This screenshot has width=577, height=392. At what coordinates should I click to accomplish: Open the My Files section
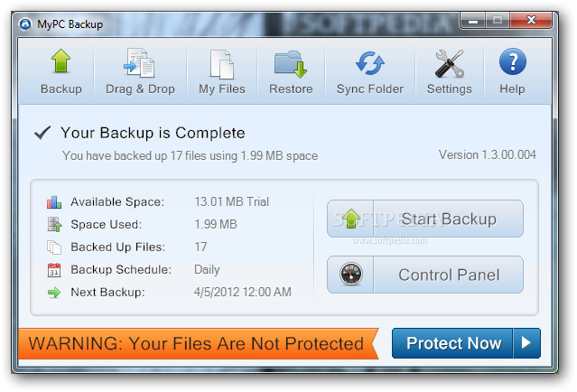(220, 72)
